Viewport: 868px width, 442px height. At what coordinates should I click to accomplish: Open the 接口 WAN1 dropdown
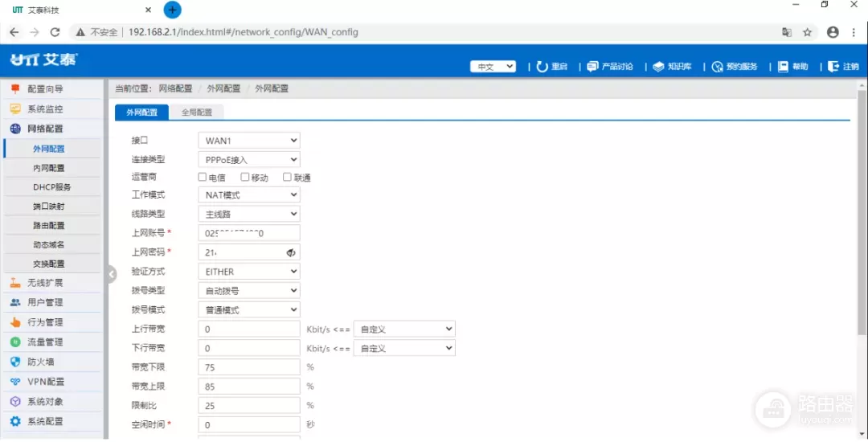click(248, 141)
